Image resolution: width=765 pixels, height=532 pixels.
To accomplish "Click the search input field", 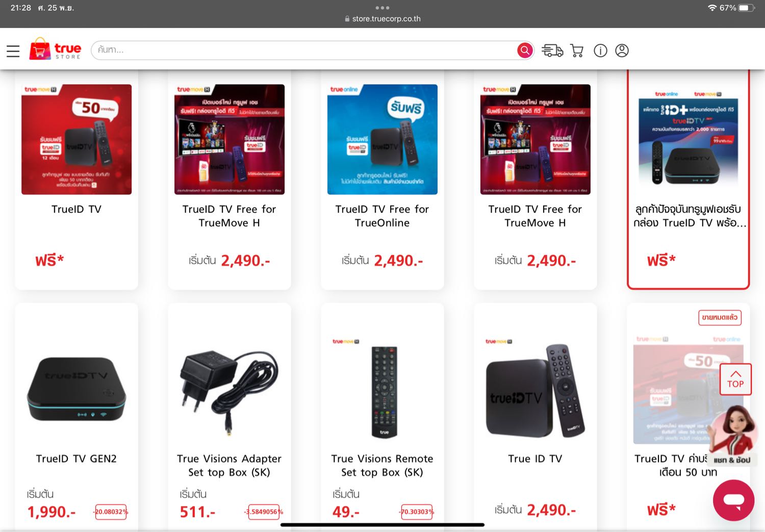I will click(x=305, y=50).
